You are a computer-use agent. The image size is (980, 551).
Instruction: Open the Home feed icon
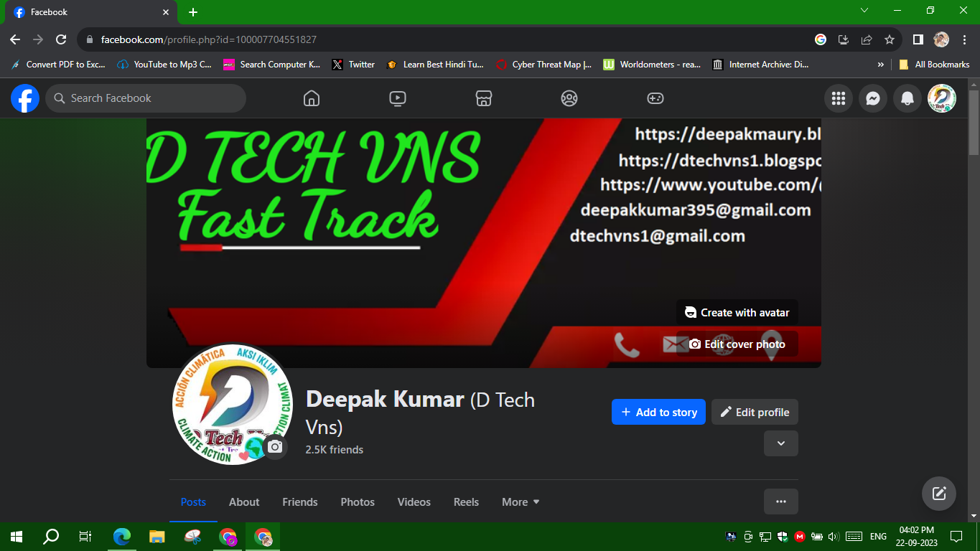[x=311, y=98]
